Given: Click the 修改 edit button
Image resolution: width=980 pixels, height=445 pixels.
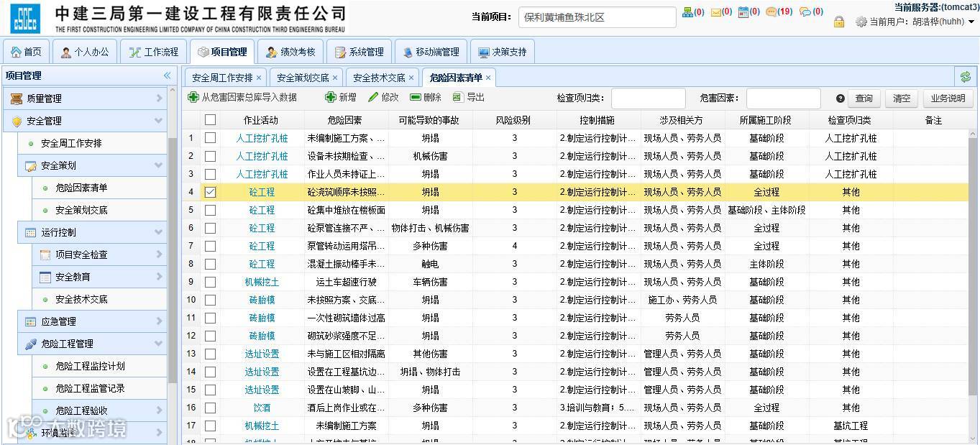Looking at the screenshot, I should coord(383,97).
